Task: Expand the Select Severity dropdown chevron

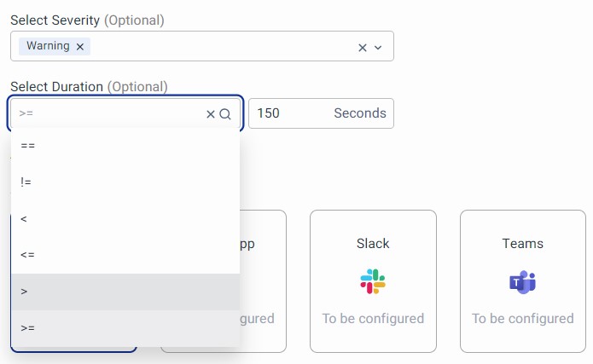Action: point(378,48)
